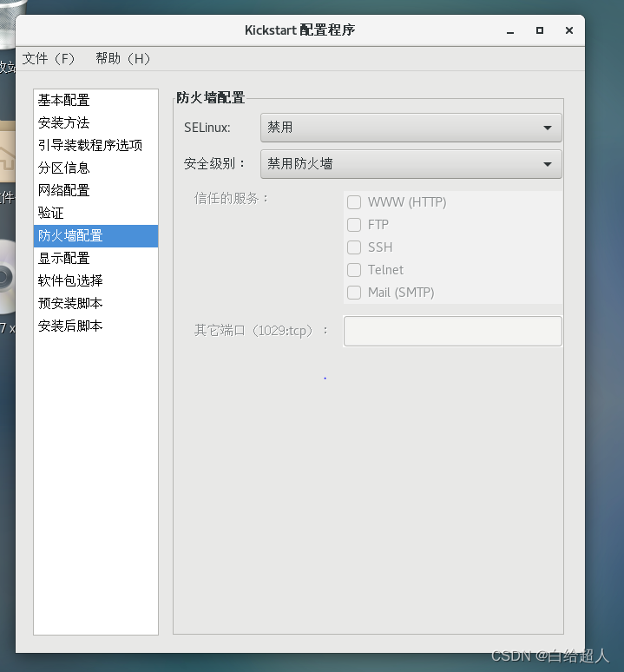Viewport: 624px width, 672px height.
Task: Select 安装方法 in the sidebar
Action: click(96, 123)
